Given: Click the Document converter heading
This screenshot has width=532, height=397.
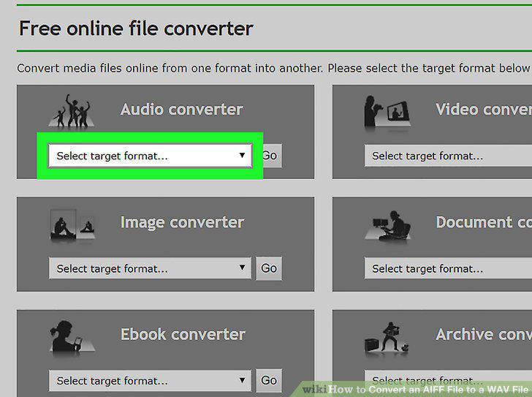Looking at the screenshot, I should (484, 222).
